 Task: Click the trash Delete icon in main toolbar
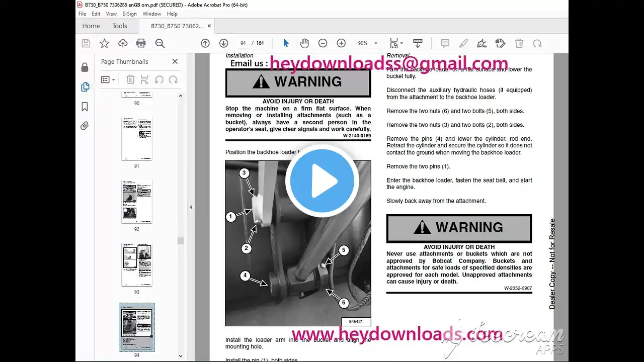519,43
